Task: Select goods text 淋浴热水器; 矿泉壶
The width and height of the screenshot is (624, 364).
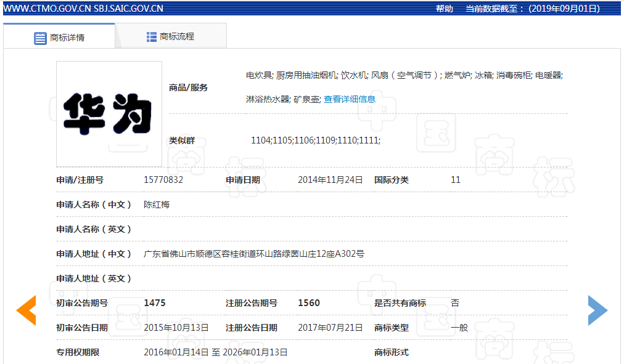Action: tap(282, 99)
